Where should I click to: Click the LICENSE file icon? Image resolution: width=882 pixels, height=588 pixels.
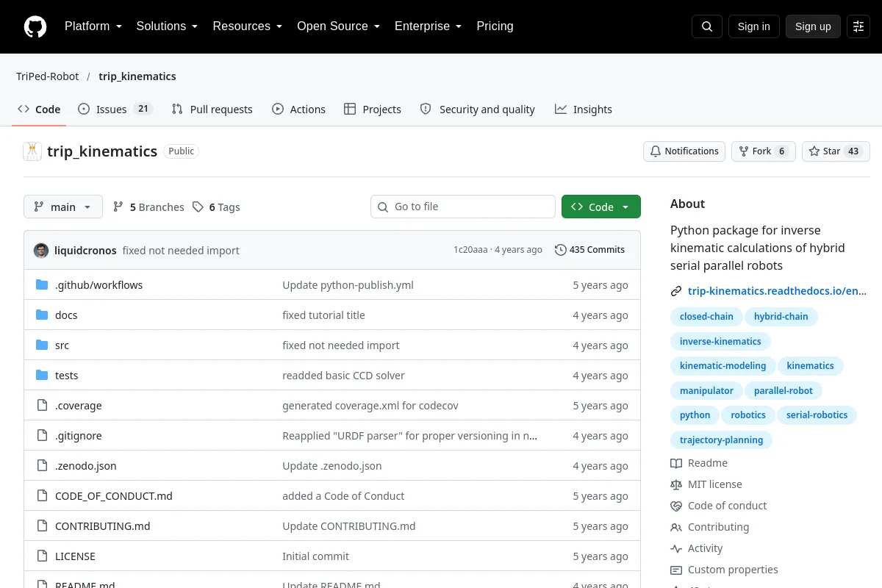coord(42,556)
